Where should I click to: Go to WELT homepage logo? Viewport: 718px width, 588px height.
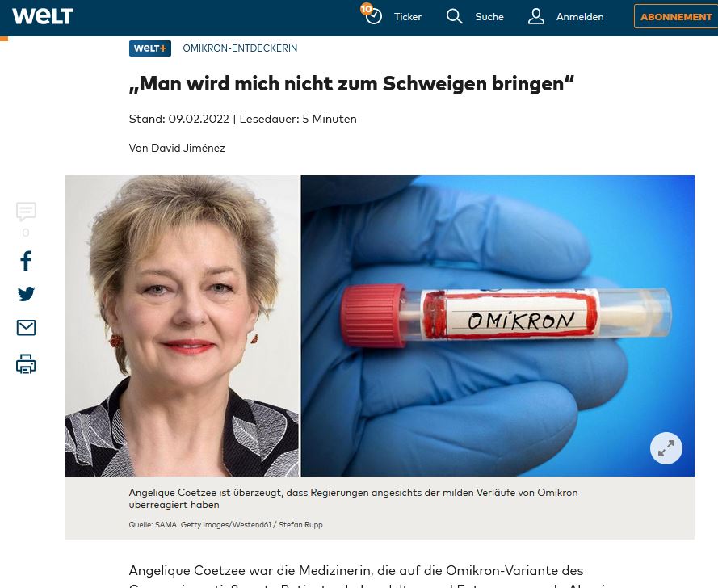[43, 16]
